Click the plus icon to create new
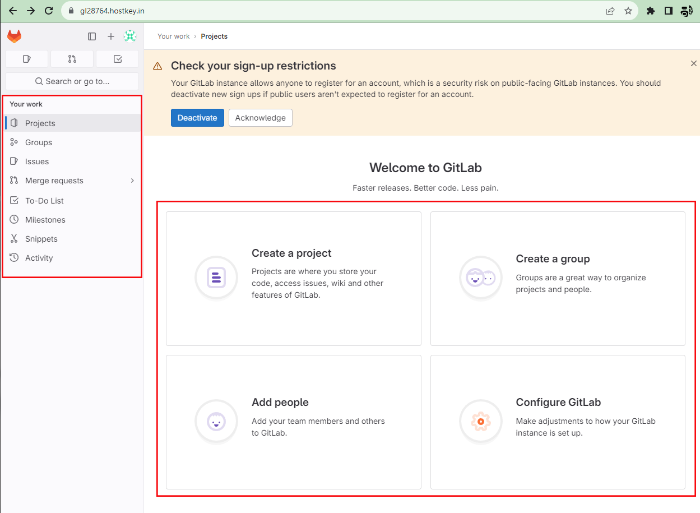Viewport: 700px width, 513px height. tap(111, 36)
